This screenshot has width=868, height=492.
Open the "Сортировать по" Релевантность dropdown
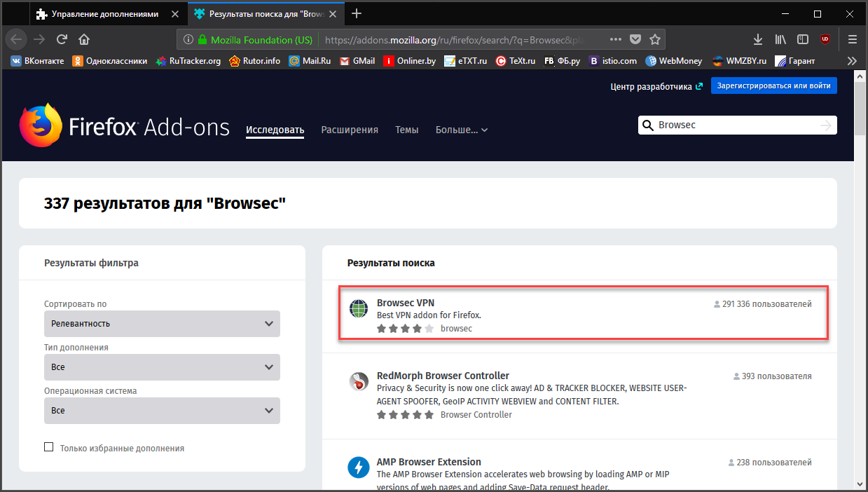[162, 324]
